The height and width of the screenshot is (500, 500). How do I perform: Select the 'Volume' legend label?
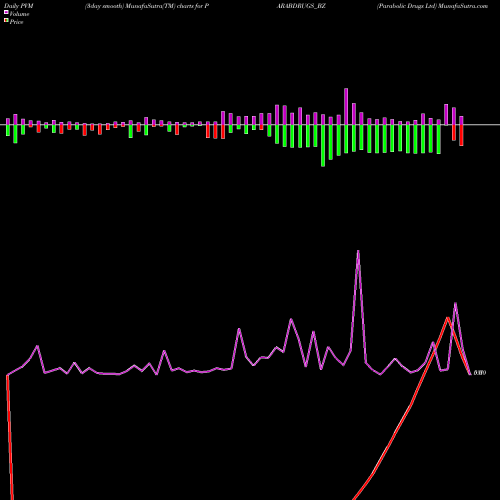(19, 14)
